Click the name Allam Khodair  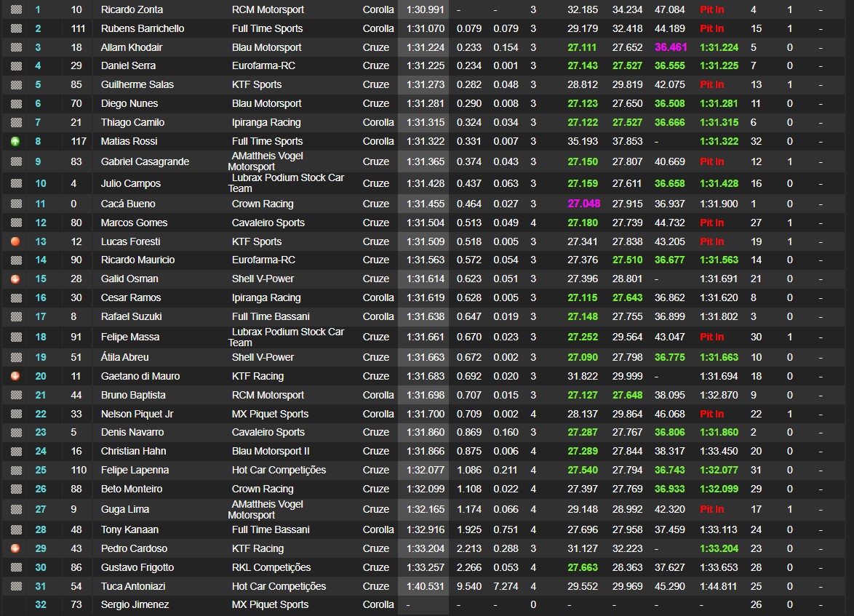click(131, 47)
